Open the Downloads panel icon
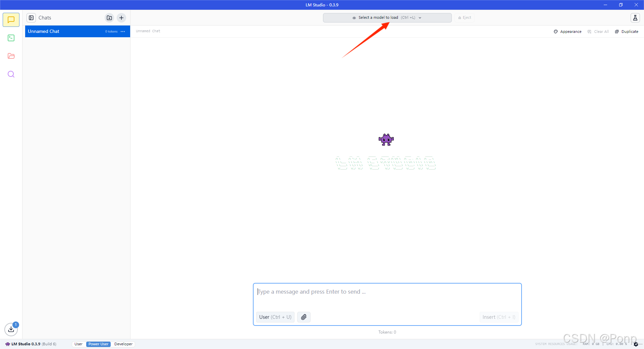The height and width of the screenshot is (349, 644). pos(11,329)
